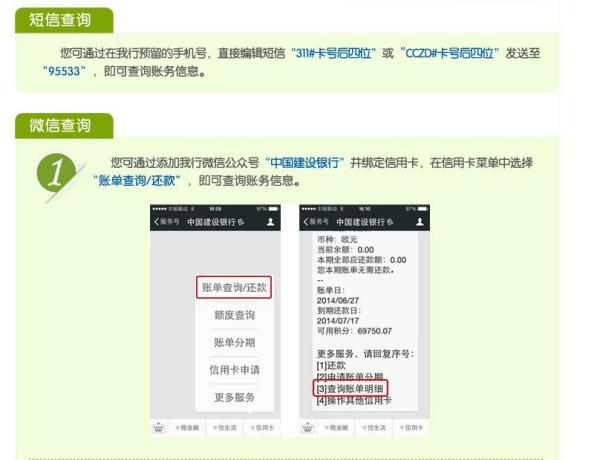Click the 到期还款日 date 2014/07/17
Screen dimensions: 600x460
click(x=338, y=321)
